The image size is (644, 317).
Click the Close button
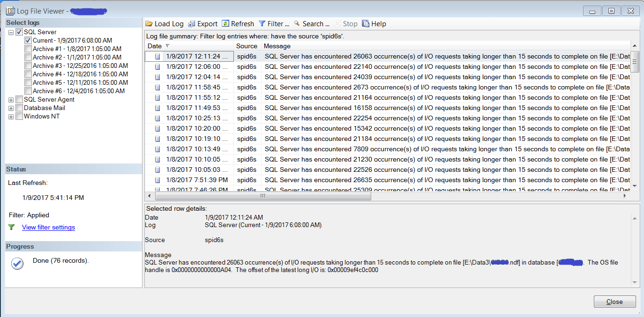coord(614,302)
